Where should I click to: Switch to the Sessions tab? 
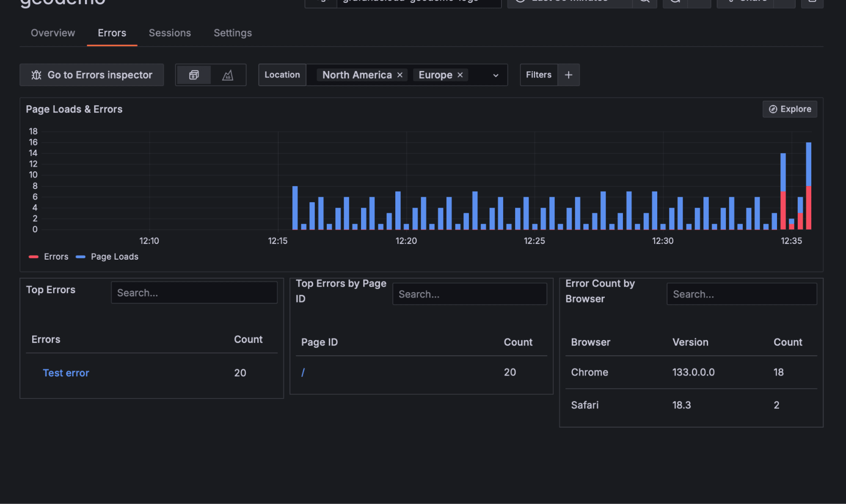[x=169, y=33]
